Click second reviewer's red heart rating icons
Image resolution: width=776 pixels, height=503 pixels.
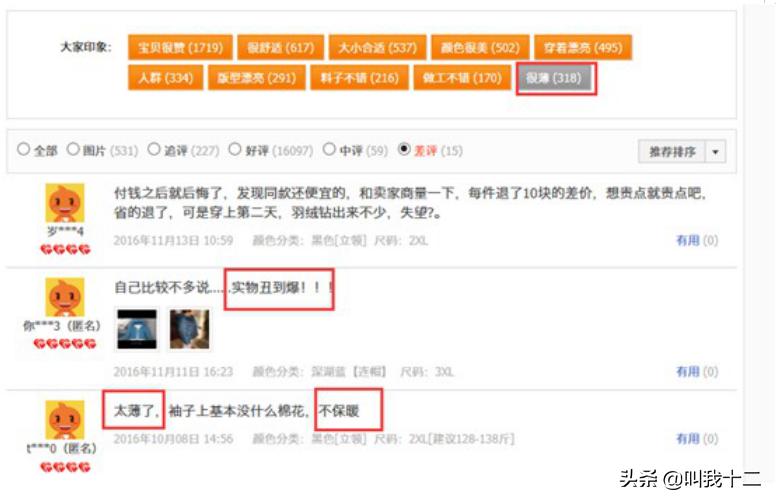pos(65,344)
